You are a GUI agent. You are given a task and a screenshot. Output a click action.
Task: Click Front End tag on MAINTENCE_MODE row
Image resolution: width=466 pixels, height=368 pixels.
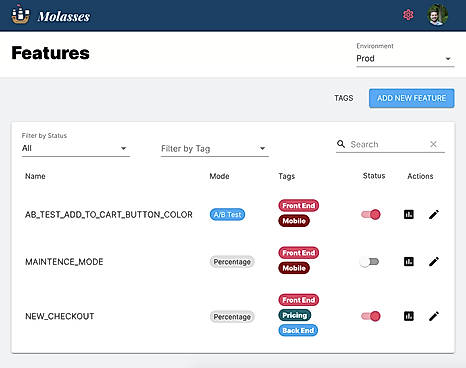click(x=299, y=253)
